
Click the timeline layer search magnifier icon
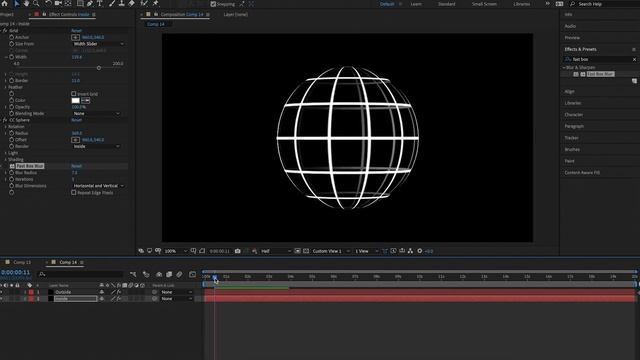[x=42, y=274]
